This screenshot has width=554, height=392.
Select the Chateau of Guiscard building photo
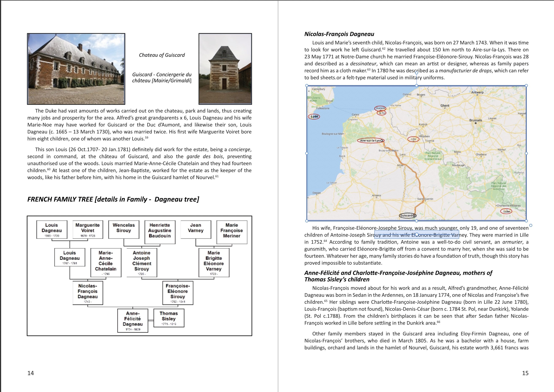(x=76, y=69)
